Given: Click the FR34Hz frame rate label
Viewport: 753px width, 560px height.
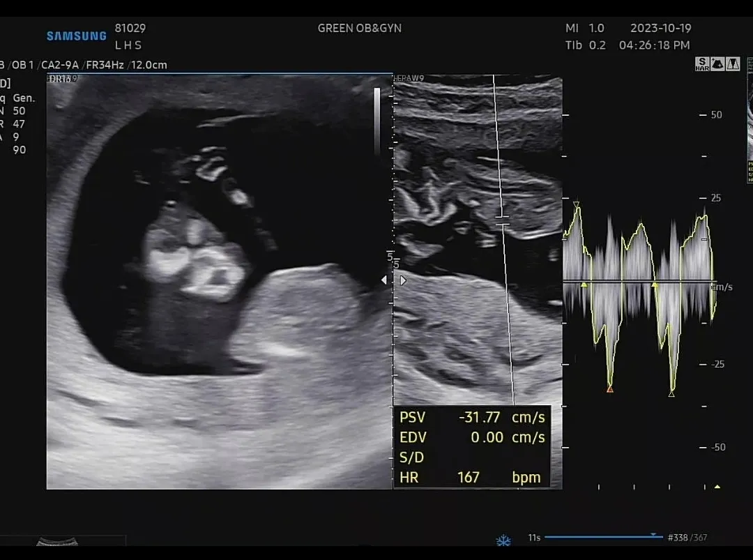Looking at the screenshot, I should click(x=105, y=65).
